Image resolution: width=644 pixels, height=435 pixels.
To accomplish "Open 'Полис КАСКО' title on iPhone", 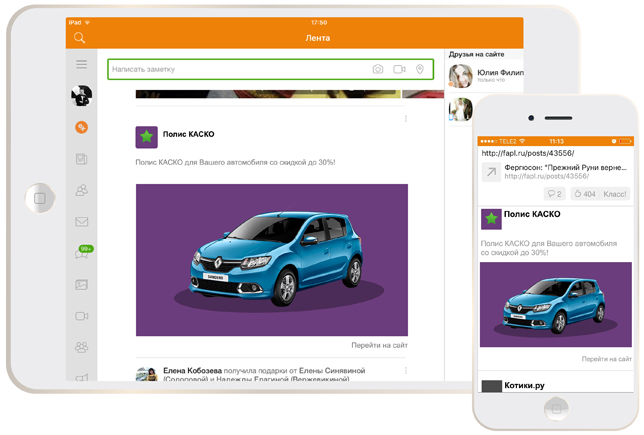I will click(532, 214).
